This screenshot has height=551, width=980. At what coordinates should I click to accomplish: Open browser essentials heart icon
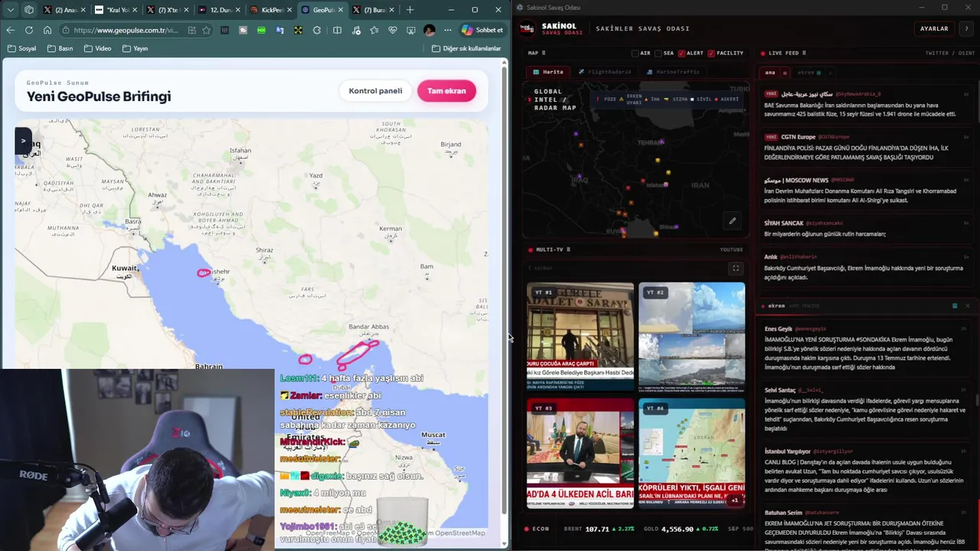coord(393,30)
